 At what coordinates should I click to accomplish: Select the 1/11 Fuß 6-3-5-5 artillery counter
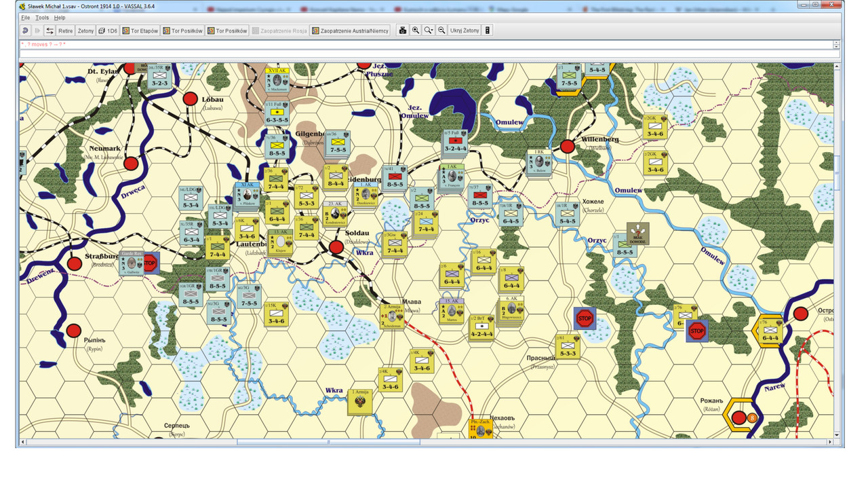point(277,112)
